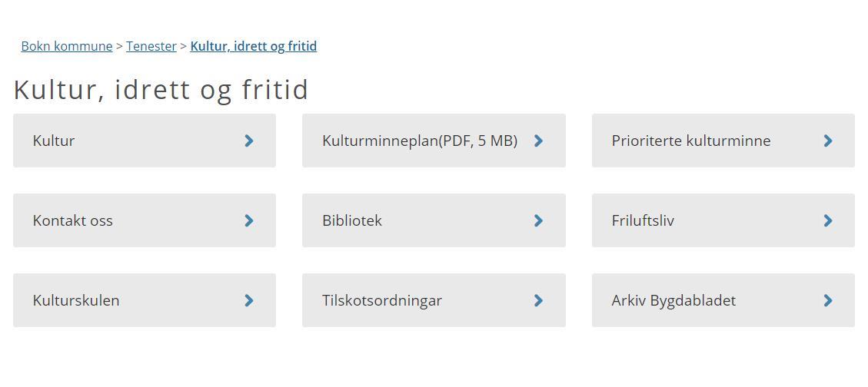868x387 pixels.
Task: Select the Prioriterte kulturminne label
Action: (690, 141)
